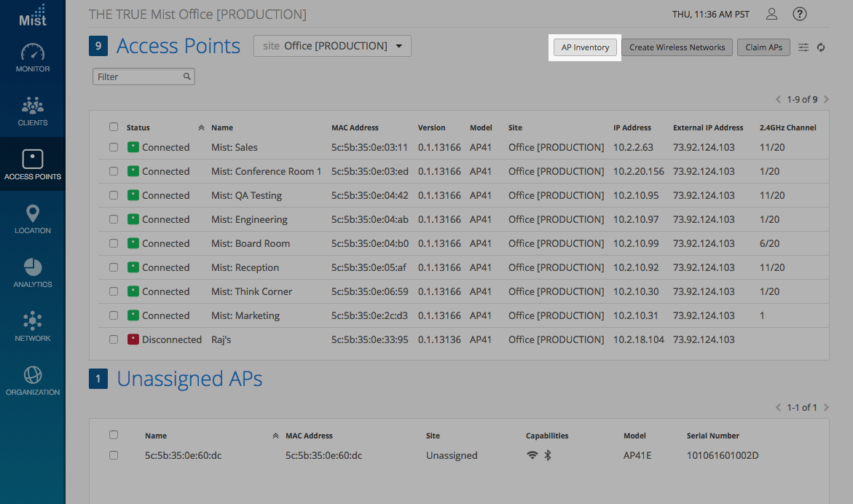Tick the unassigned AP 5c:5b:35:0e:60:dc checkbox
The height and width of the screenshot is (504, 853).
pyautogui.click(x=114, y=455)
